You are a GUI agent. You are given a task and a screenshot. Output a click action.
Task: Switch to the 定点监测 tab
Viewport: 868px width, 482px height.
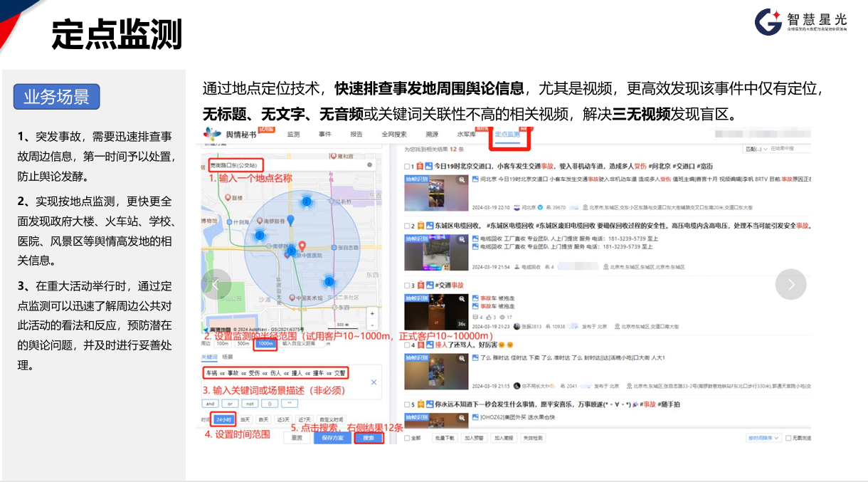coord(507,135)
